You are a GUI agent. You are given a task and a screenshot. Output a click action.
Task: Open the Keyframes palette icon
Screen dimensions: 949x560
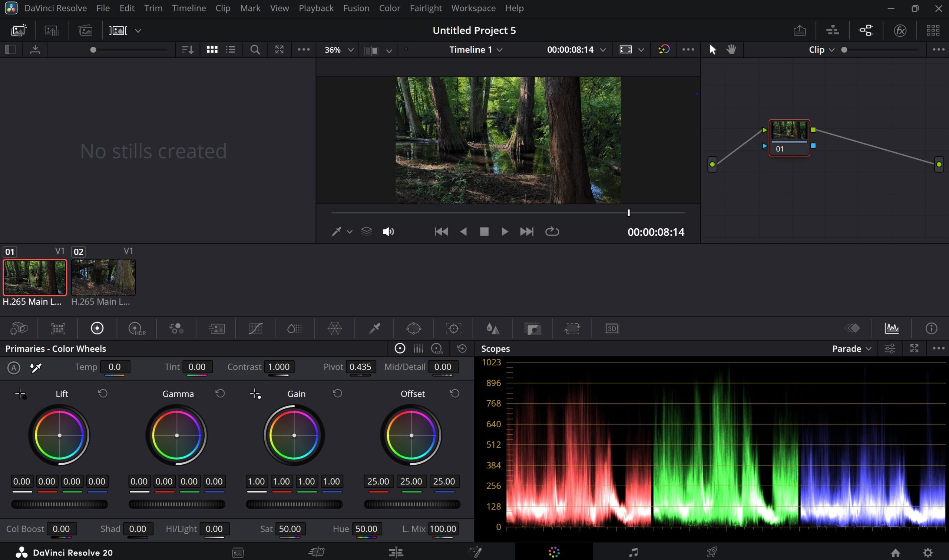point(852,328)
